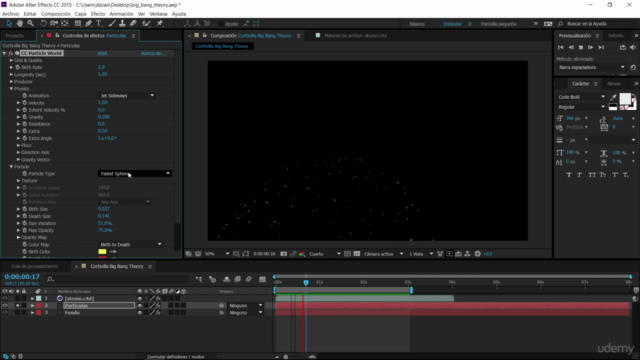Select the Estándar workspace
The height and width of the screenshot is (360, 640).
(452, 24)
